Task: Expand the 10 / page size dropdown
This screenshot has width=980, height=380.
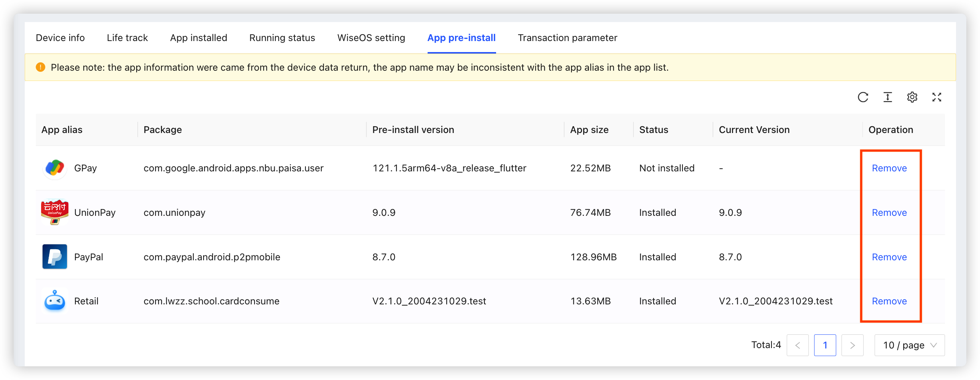Action: click(909, 345)
